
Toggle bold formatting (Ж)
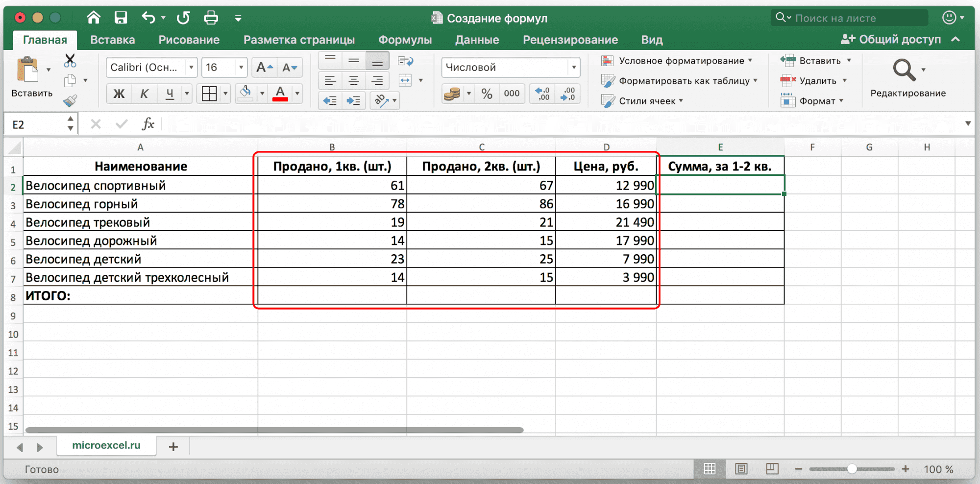pos(119,94)
